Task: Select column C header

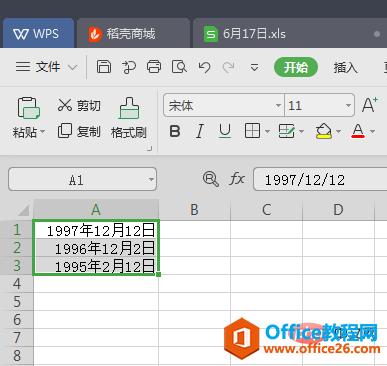Action: [x=266, y=210]
